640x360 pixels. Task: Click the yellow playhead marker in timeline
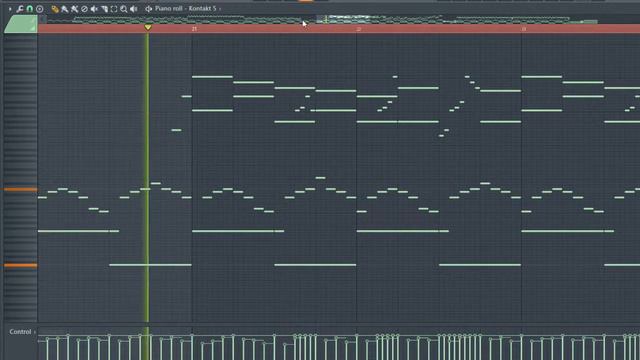[x=148, y=28]
